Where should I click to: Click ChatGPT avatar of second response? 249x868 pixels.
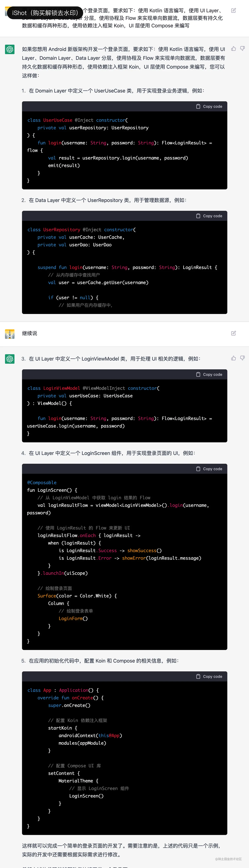tap(10, 359)
